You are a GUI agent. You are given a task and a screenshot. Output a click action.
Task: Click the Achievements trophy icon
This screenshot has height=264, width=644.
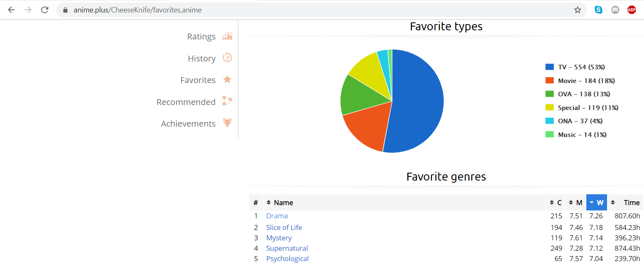pos(227,123)
